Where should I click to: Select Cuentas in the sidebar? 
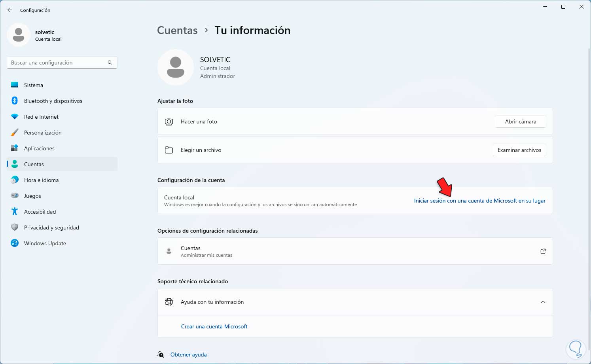coord(62,164)
